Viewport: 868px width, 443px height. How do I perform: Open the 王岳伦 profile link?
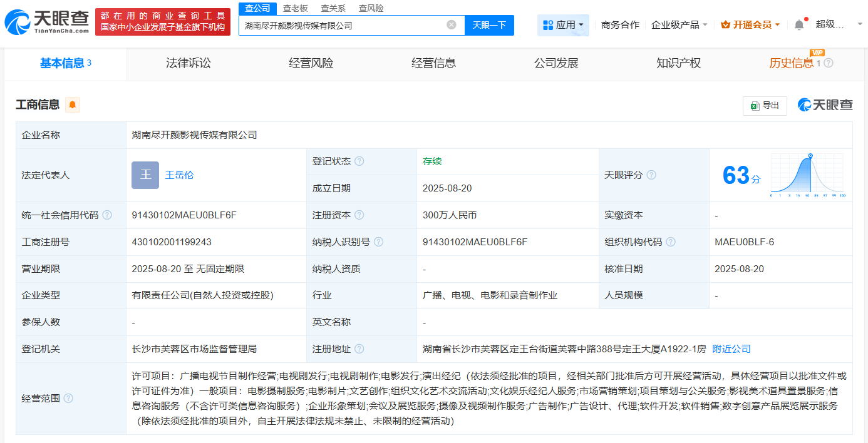pyautogui.click(x=180, y=175)
